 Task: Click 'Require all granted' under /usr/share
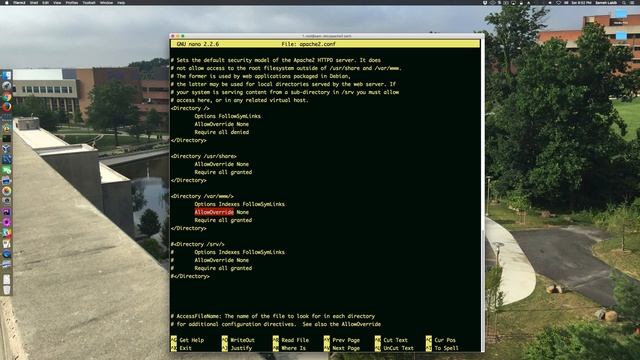click(223, 172)
